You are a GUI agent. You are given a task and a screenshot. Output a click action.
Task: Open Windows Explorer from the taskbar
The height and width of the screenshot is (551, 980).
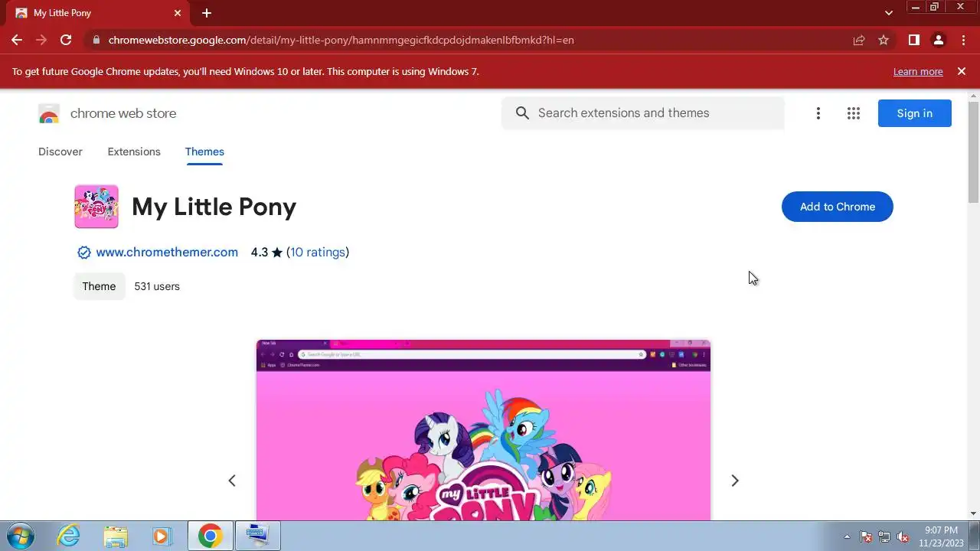tap(116, 536)
